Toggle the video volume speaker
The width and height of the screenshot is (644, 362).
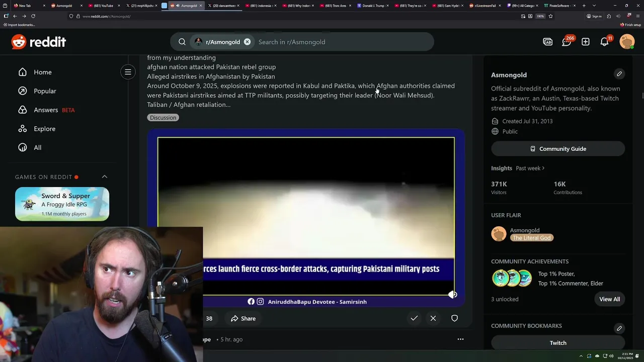452,295
